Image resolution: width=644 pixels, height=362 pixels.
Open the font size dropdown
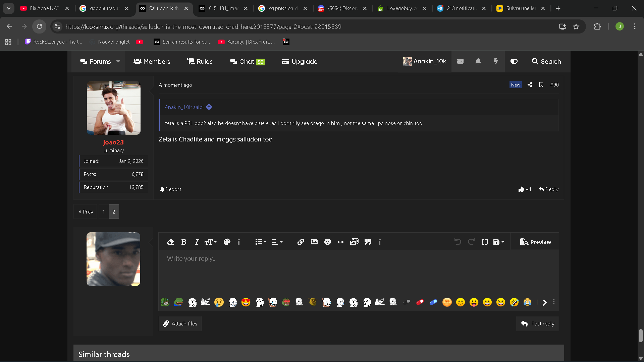pyautogui.click(x=211, y=242)
